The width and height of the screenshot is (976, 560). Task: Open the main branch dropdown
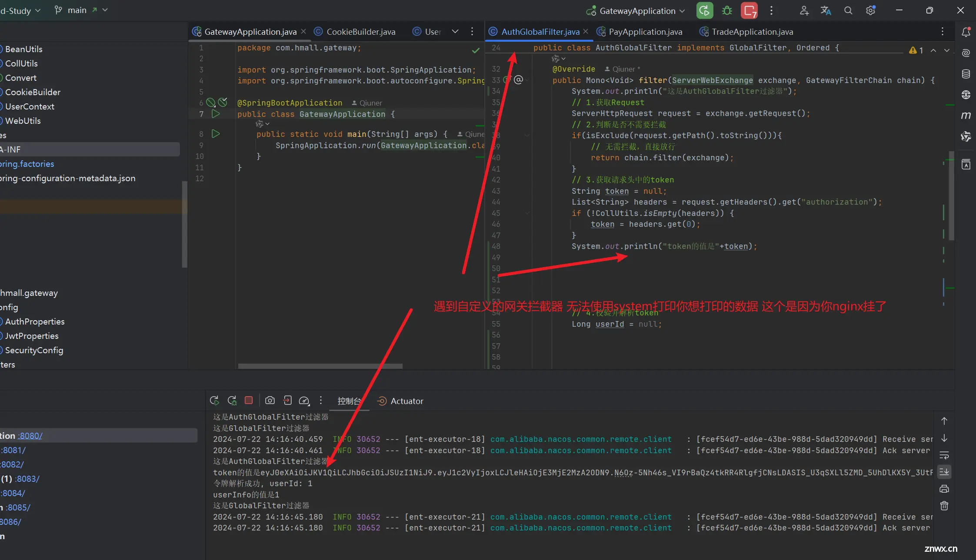[x=81, y=10]
